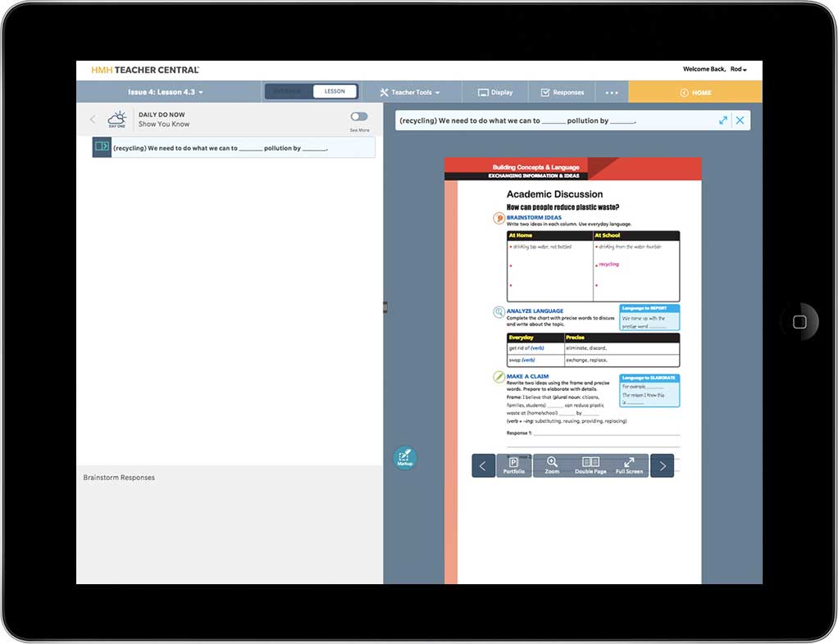Open the Portfolio tool
The height and width of the screenshot is (644, 838).
pos(513,465)
